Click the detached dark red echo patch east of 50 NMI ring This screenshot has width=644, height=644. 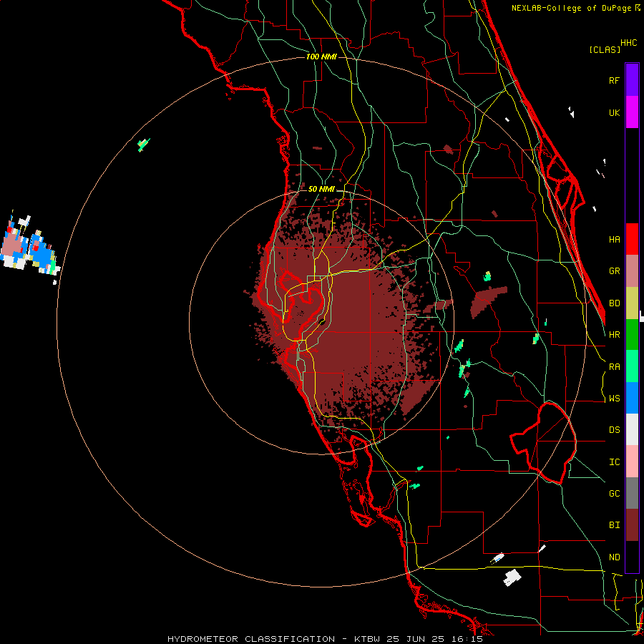[488, 301]
